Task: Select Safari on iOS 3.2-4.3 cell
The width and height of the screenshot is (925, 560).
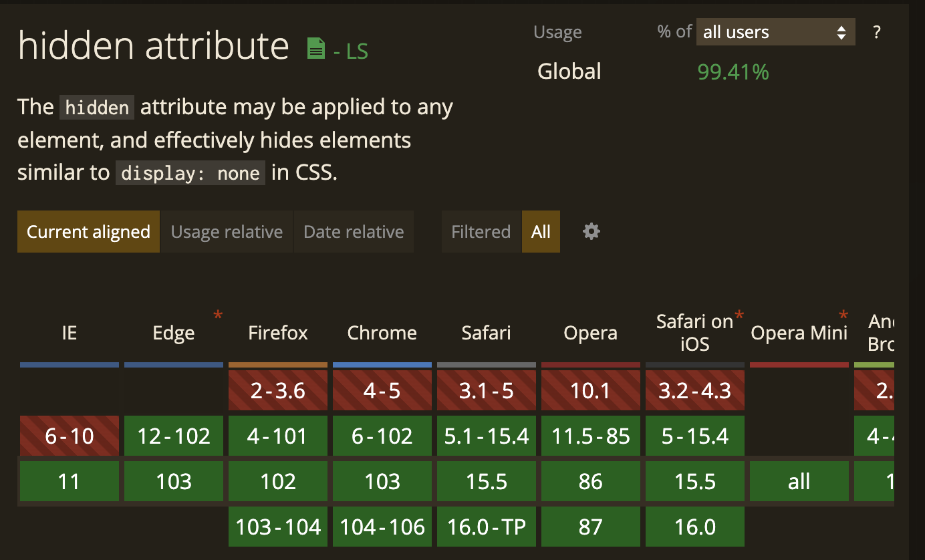Action: (x=695, y=390)
